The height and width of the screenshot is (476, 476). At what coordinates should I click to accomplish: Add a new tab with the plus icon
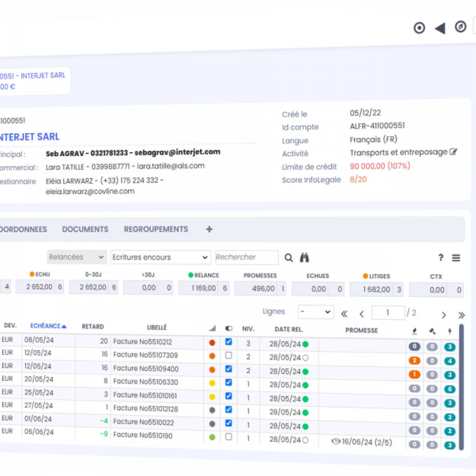(x=209, y=229)
